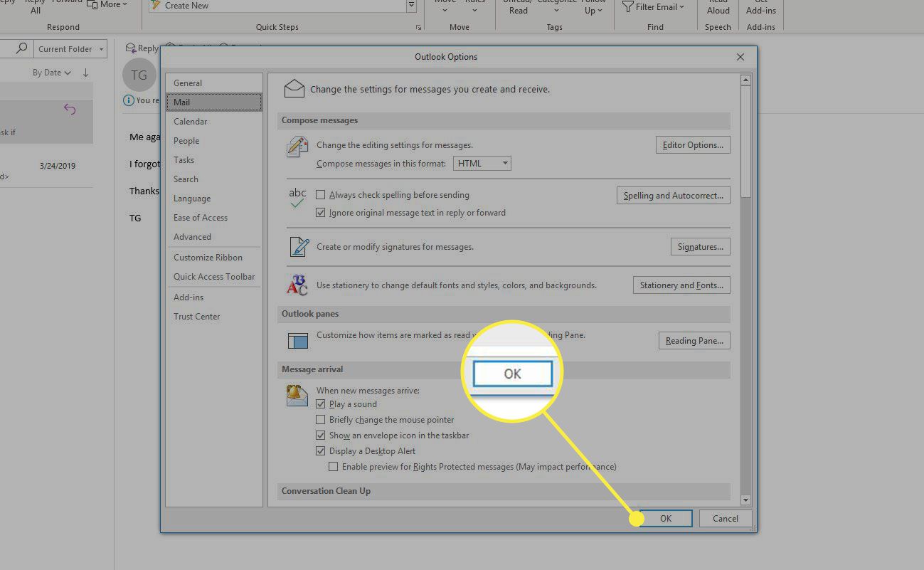The image size is (924, 570).
Task: Click the options scrollbar up arrow
Action: pos(745,80)
